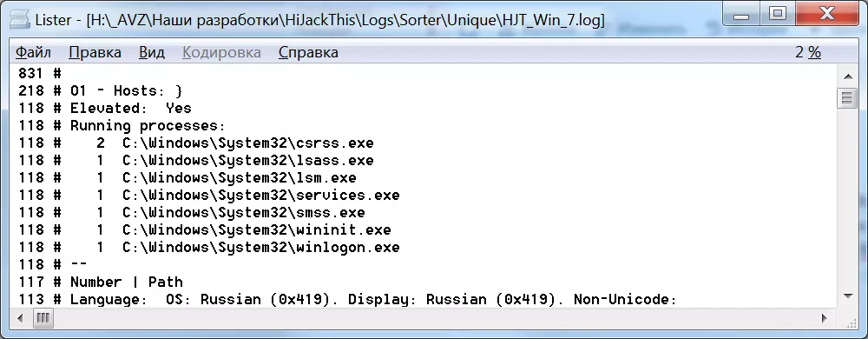
Task: Open the Справка menu
Action: [x=308, y=53]
